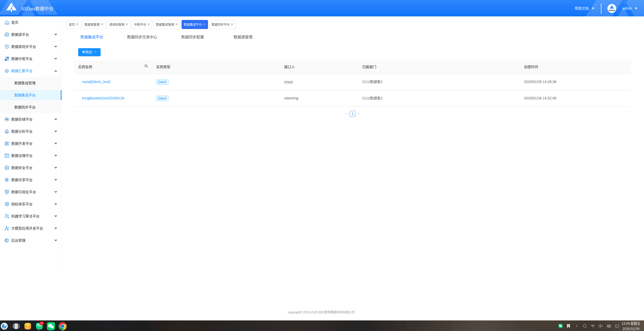Open the 添加 dropdown button

tap(89, 52)
